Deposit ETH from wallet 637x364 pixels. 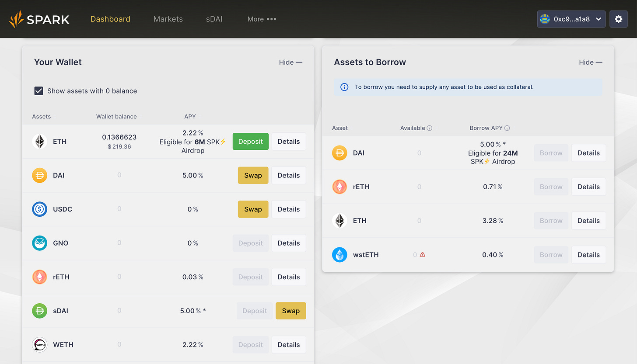[x=251, y=142]
